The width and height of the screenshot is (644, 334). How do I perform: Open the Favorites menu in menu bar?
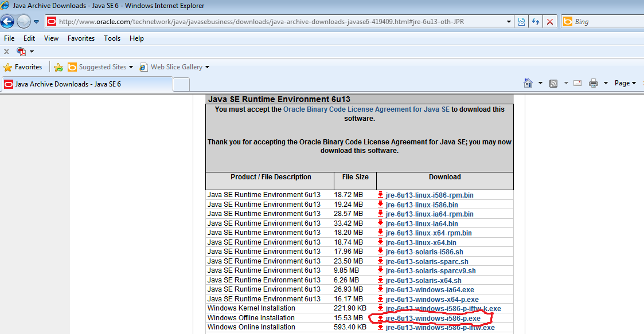tap(81, 38)
